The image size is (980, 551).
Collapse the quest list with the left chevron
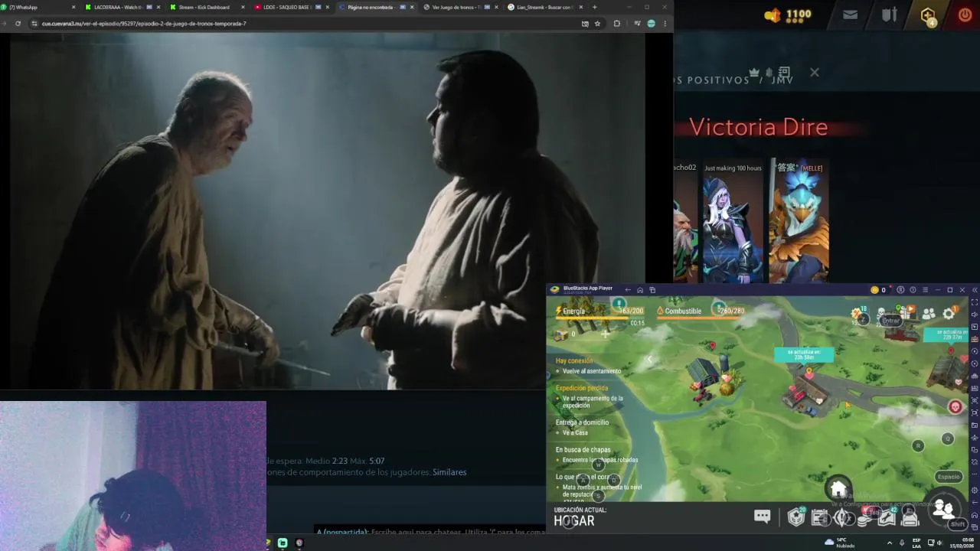[649, 359]
